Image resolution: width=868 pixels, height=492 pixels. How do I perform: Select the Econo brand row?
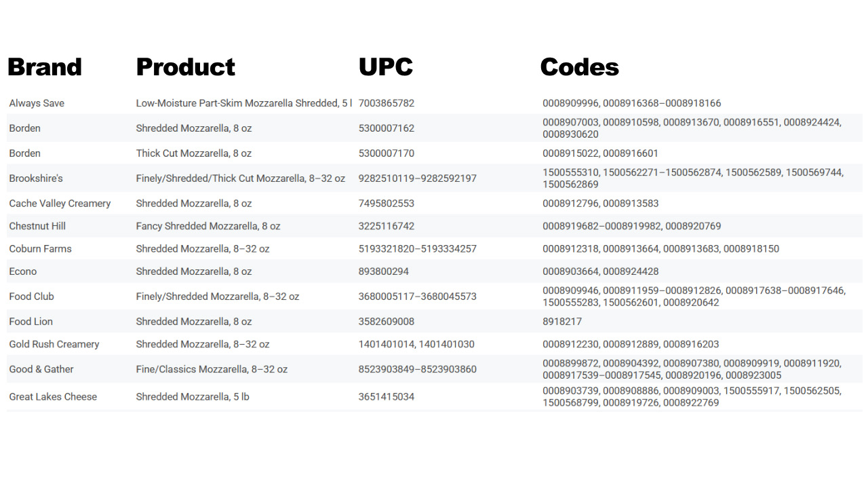[434, 271]
